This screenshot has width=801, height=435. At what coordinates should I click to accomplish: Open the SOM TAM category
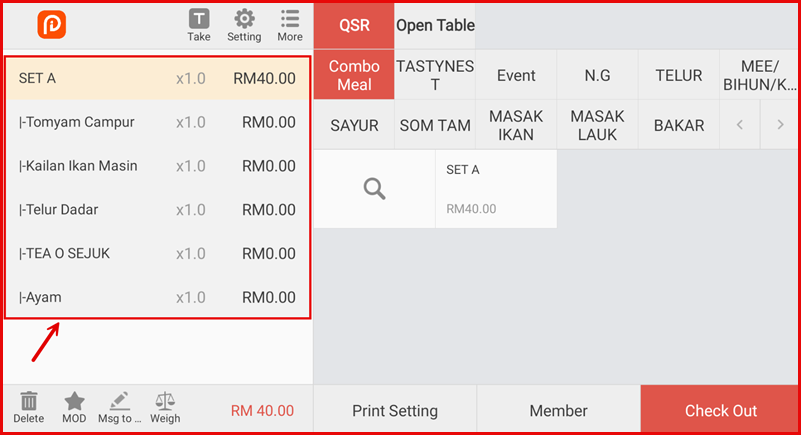[435, 126]
